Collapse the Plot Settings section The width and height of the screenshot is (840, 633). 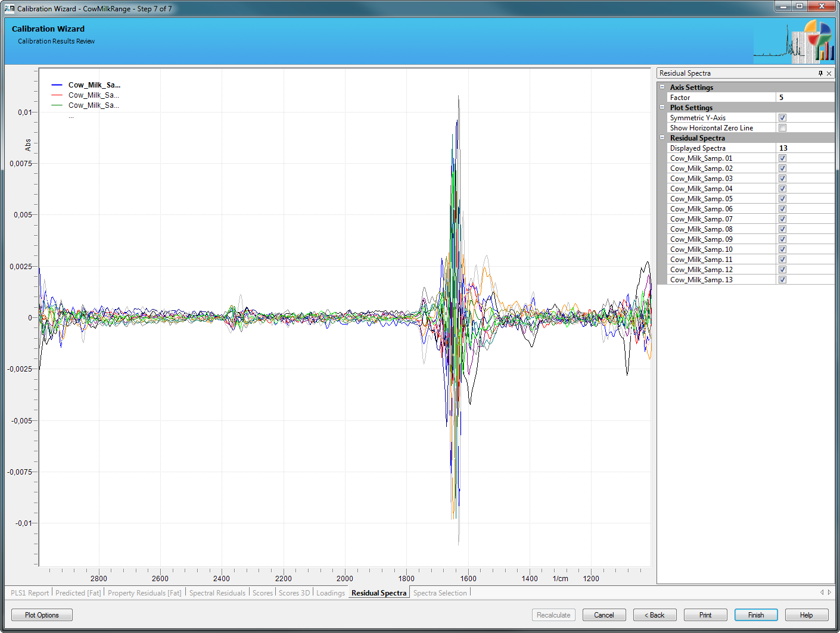tap(662, 107)
